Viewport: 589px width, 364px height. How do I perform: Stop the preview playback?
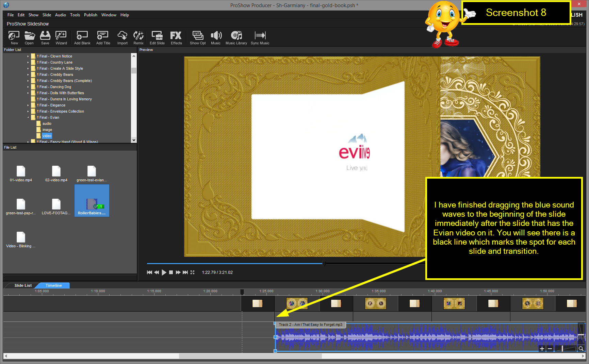[171, 272]
